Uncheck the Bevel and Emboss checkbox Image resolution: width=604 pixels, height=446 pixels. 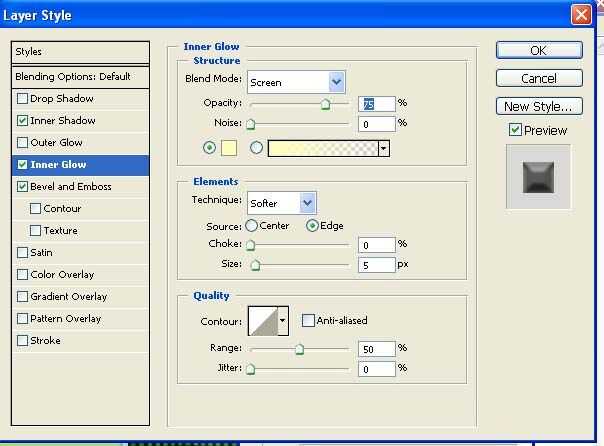23,186
